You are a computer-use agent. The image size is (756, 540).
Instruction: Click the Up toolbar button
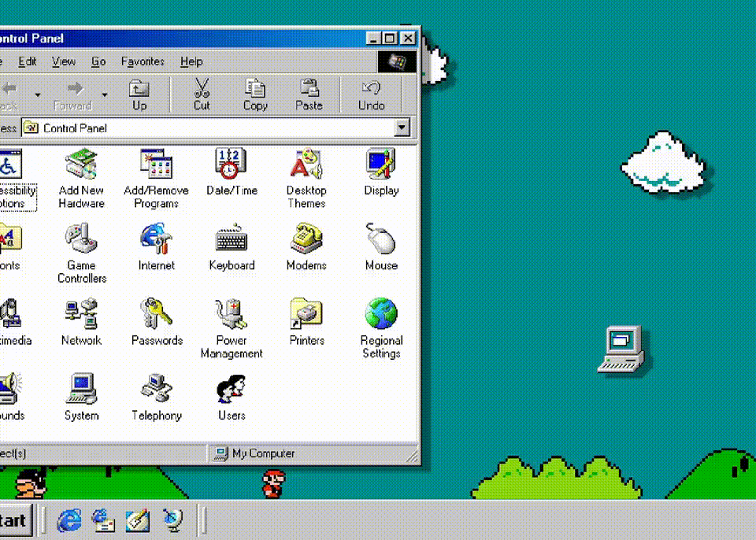pyautogui.click(x=139, y=94)
